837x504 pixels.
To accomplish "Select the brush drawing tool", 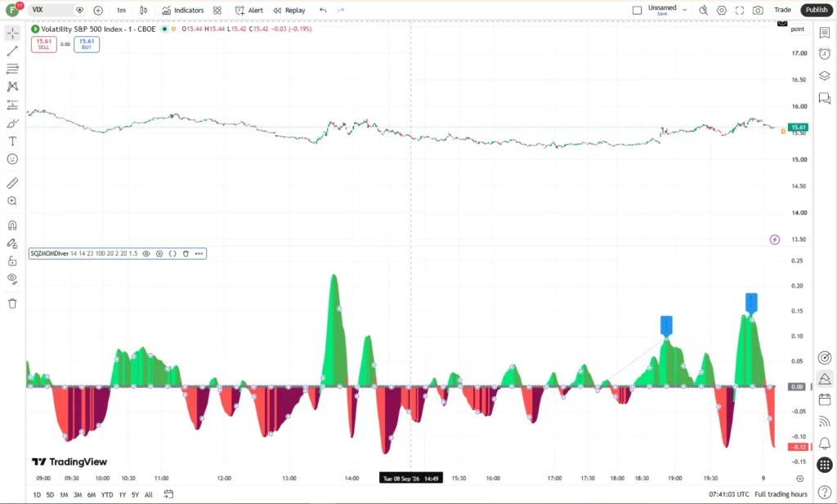I will [12, 123].
